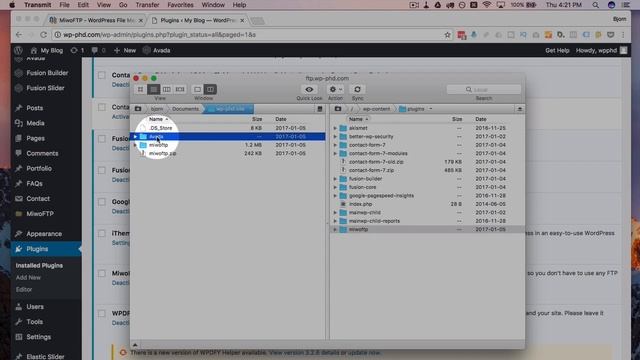Open Quick Look eye button
The height and width of the screenshot is (360, 640).
[x=309, y=89]
